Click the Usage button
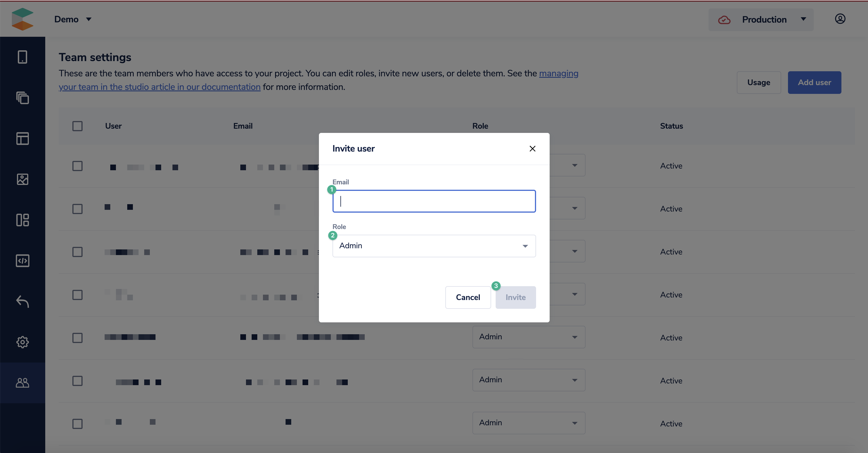The image size is (868, 453). tap(758, 83)
